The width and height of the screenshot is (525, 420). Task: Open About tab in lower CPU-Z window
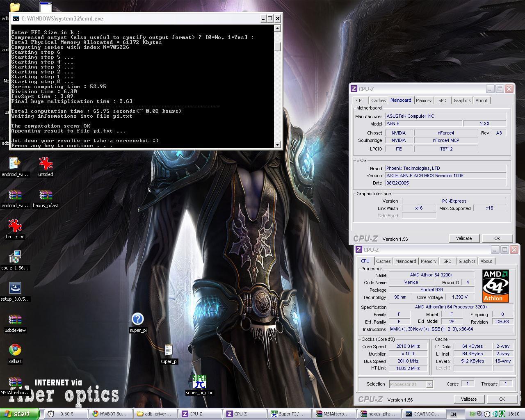[486, 261]
